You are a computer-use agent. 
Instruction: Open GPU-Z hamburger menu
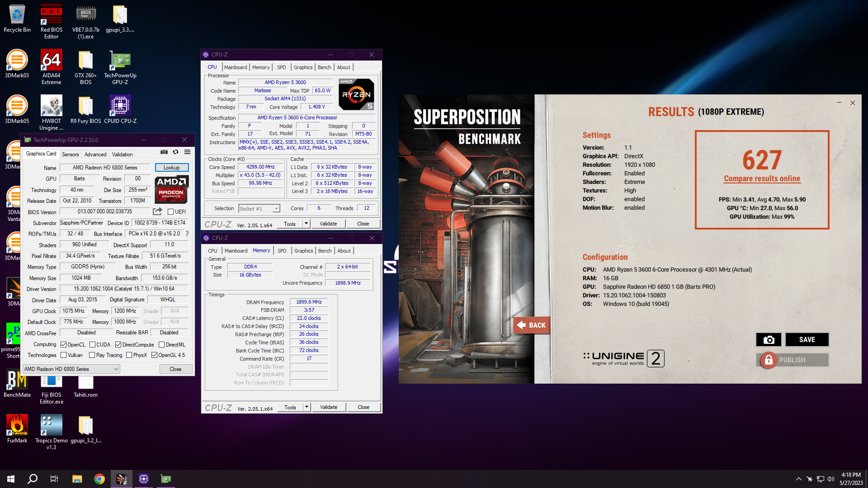[x=187, y=152]
